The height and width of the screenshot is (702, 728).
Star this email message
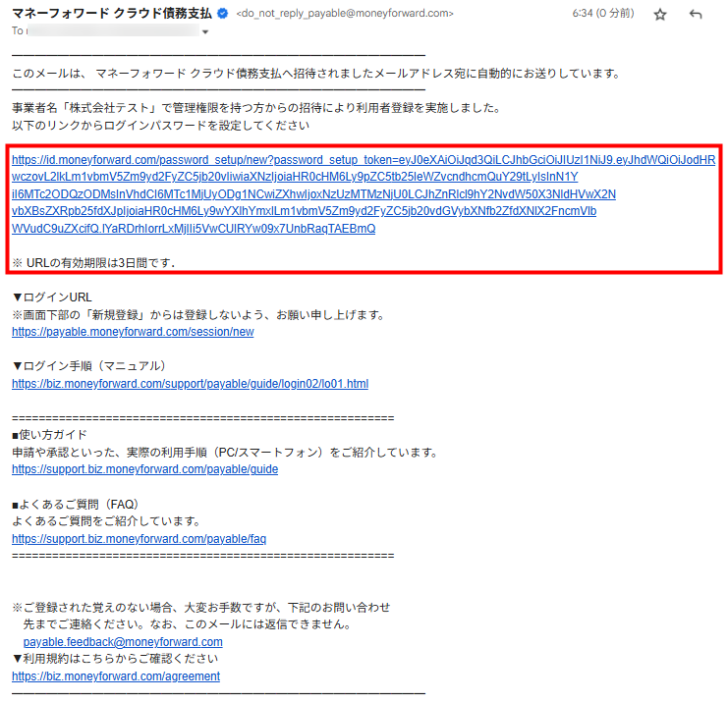(x=660, y=15)
